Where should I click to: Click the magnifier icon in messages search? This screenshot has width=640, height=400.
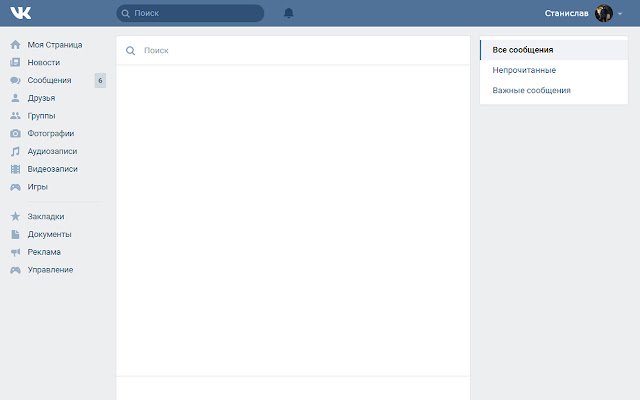[131, 51]
